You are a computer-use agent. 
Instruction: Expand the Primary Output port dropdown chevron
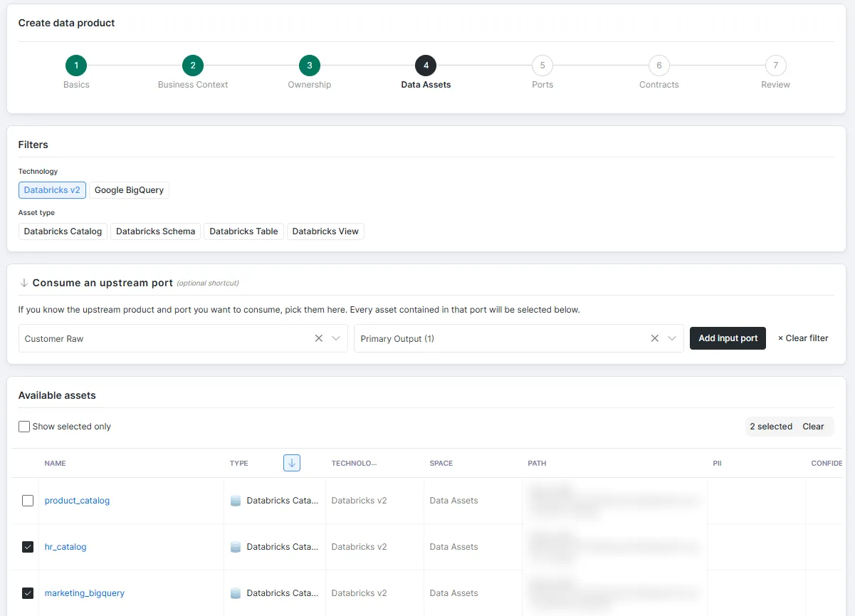[672, 338]
